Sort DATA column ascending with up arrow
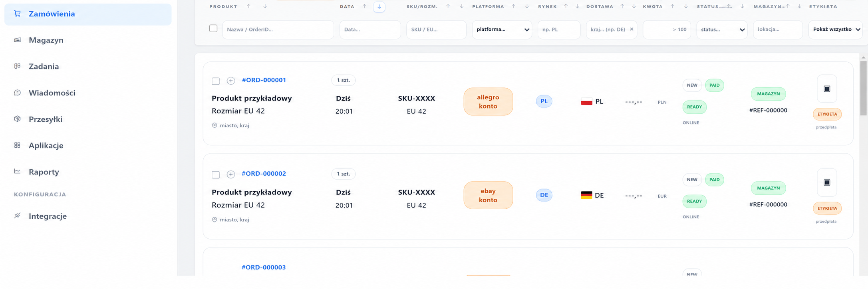 tap(364, 6)
